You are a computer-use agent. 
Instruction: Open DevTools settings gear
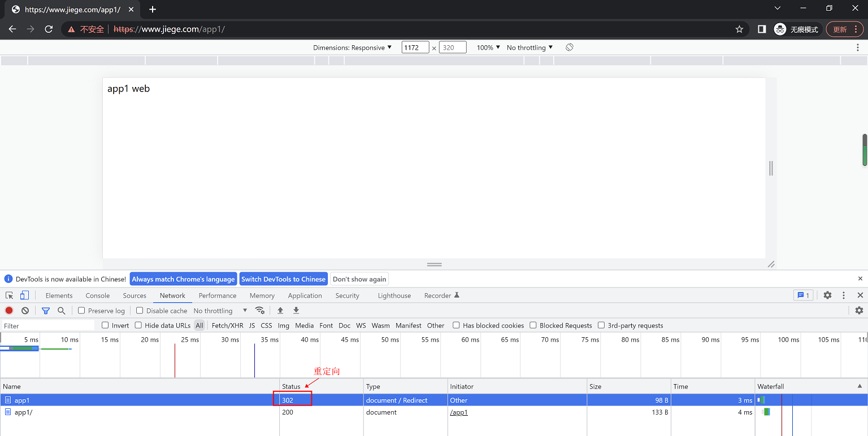click(x=827, y=295)
